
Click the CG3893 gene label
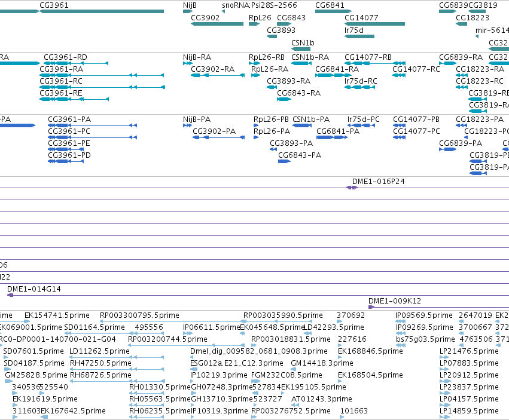(281, 30)
